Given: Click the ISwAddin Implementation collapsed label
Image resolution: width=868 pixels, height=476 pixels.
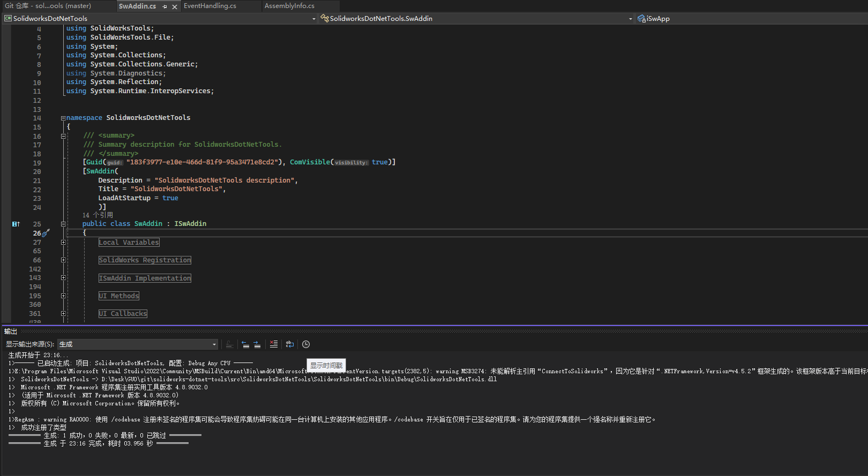Looking at the screenshot, I should tap(145, 278).
